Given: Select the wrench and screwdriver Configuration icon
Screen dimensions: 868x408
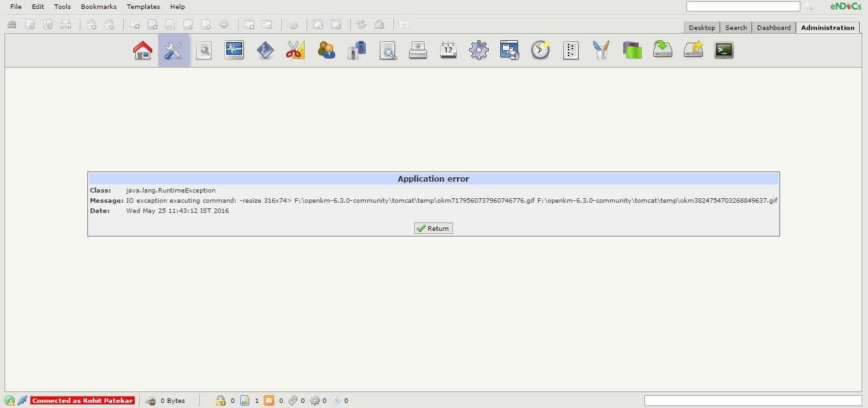Looking at the screenshot, I should pyautogui.click(x=173, y=50).
